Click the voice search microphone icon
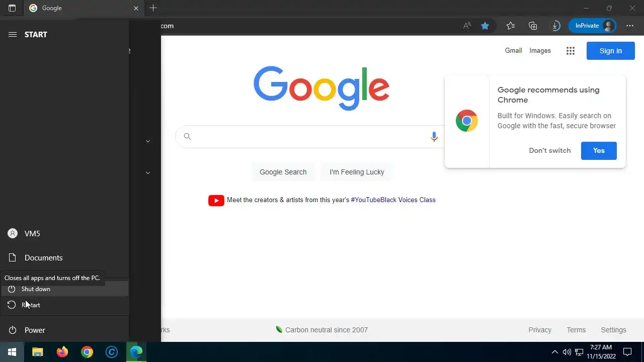This screenshot has height=362, width=644. (434, 137)
